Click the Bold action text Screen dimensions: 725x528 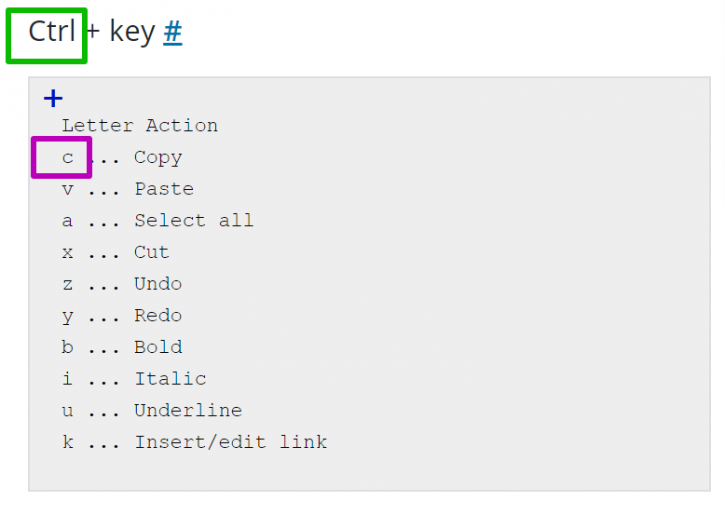158,347
